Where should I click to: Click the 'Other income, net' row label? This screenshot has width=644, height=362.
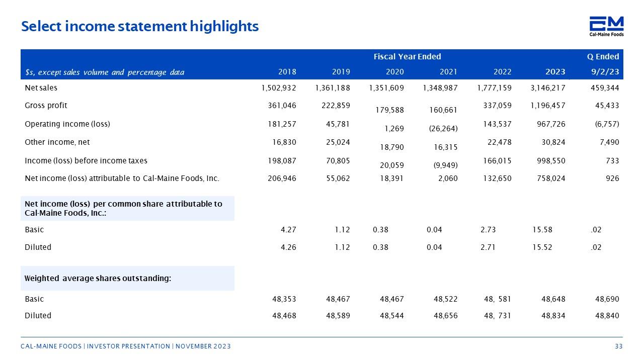[x=57, y=142]
